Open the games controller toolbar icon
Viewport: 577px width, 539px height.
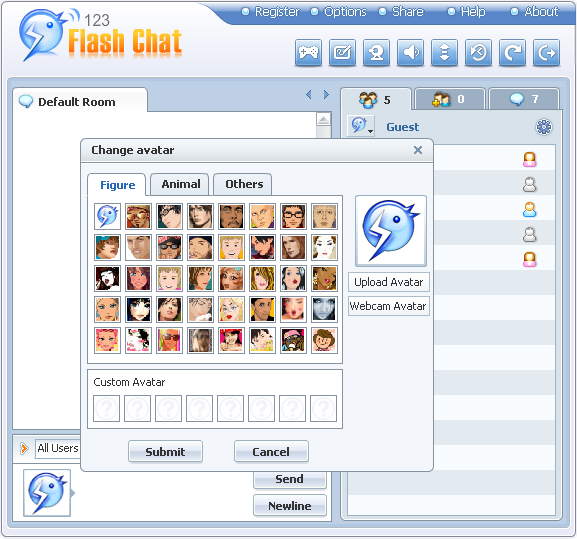(308, 53)
